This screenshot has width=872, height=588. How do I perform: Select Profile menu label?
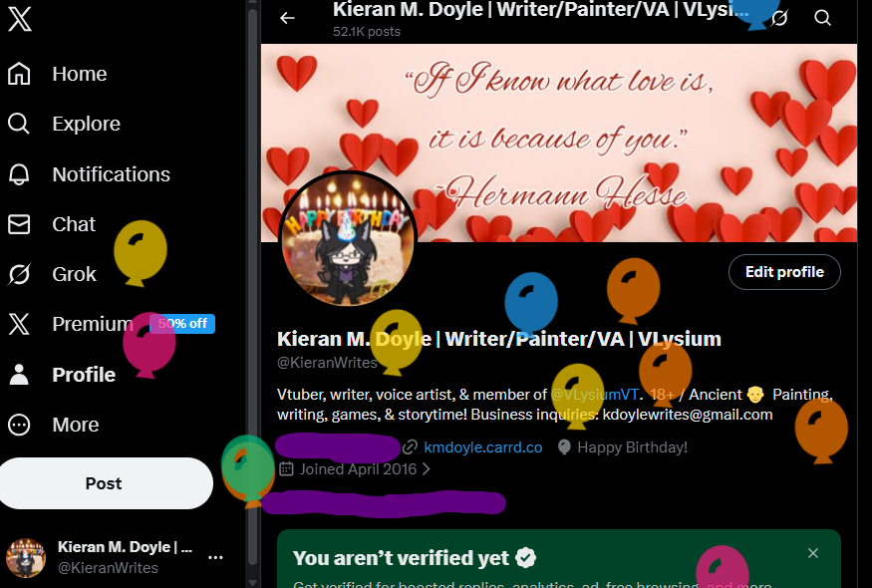[x=84, y=375]
